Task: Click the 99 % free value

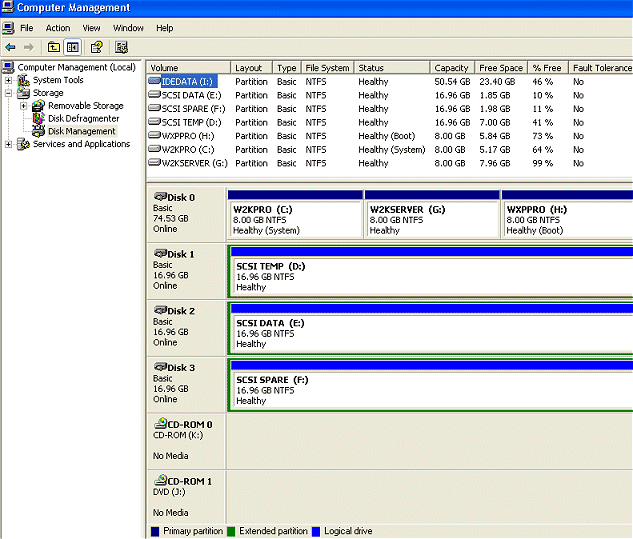Action: tap(542, 163)
